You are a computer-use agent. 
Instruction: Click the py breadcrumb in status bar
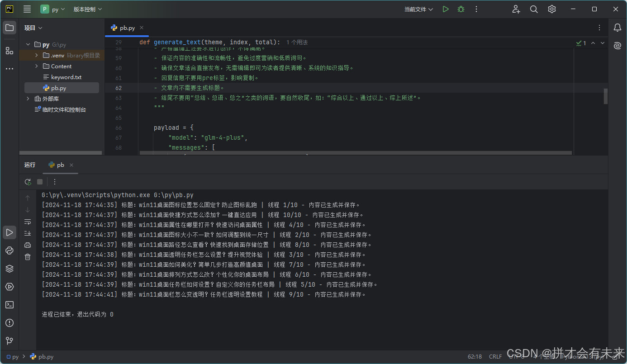pos(13,357)
